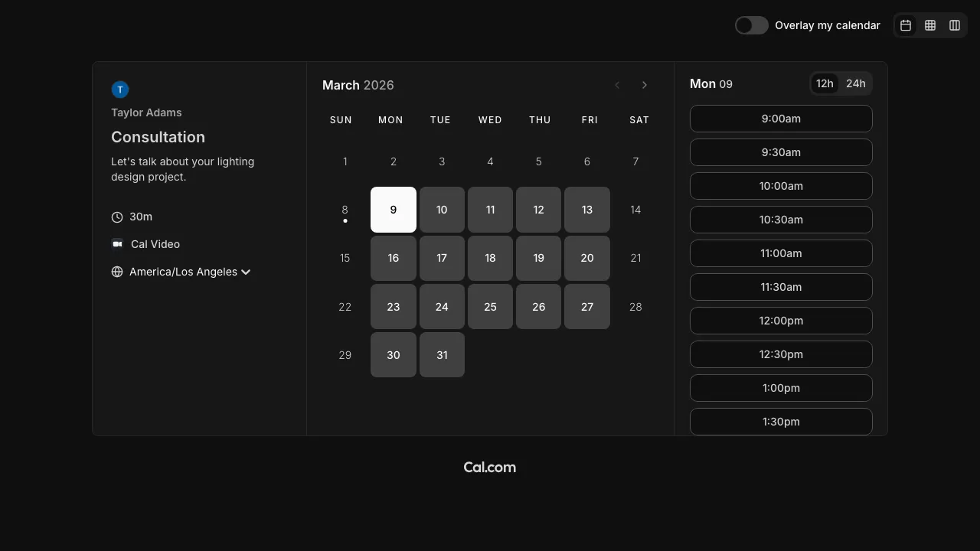Image resolution: width=980 pixels, height=551 pixels.
Task: Switch time format to 24h
Action: [856, 83]
